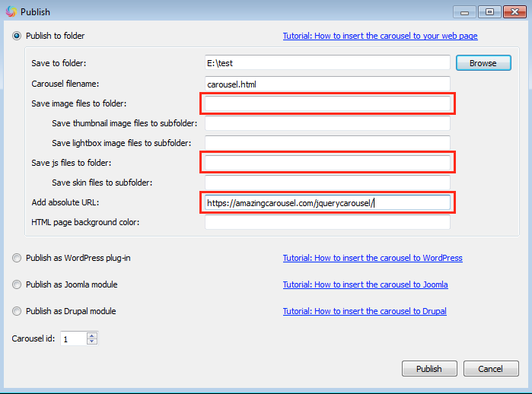The image size is (532, 394).
Task: Click the Amazing Carousel app icon in title bar
Action: (x=10, y=11)
